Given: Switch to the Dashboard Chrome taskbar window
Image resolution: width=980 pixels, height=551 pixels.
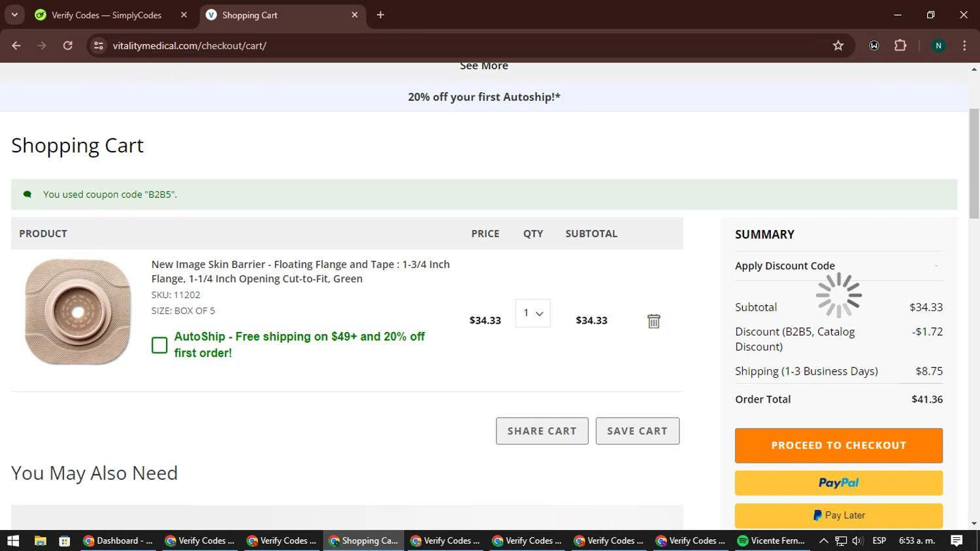Looking at the screenshot, I should [118, 541].
